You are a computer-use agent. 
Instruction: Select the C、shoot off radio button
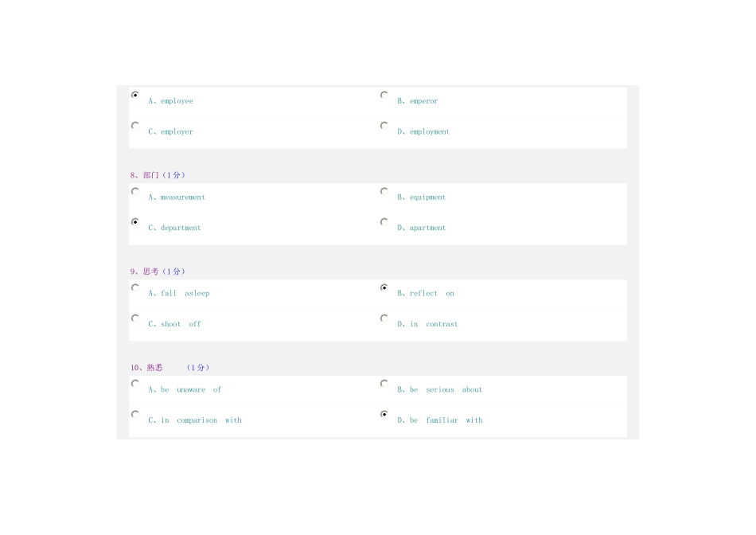click(x=135, y=318)
